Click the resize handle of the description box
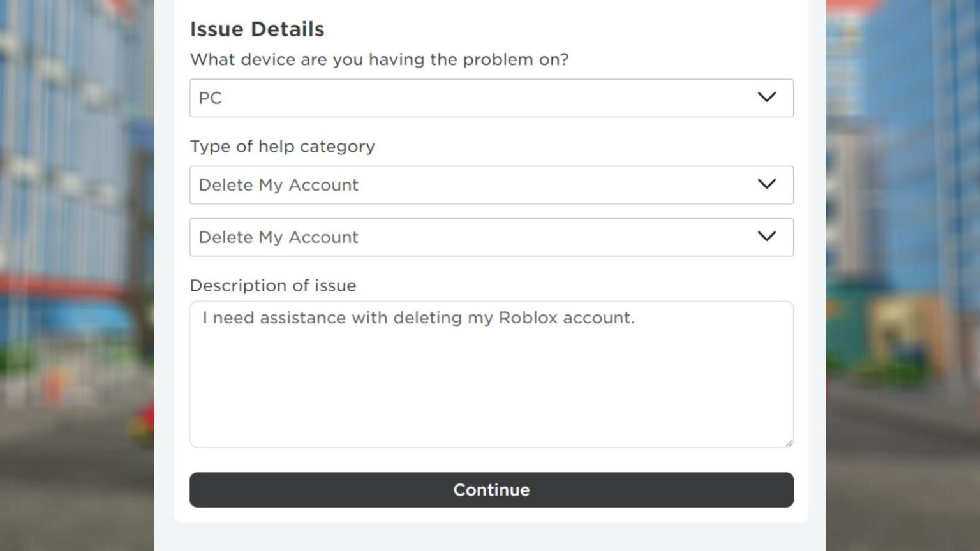 [x=789, y=443]
